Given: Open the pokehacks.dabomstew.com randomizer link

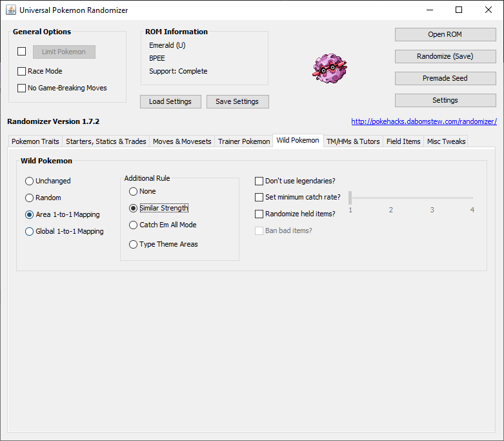Looking at the screenshot, I should (x=424, y=121).
